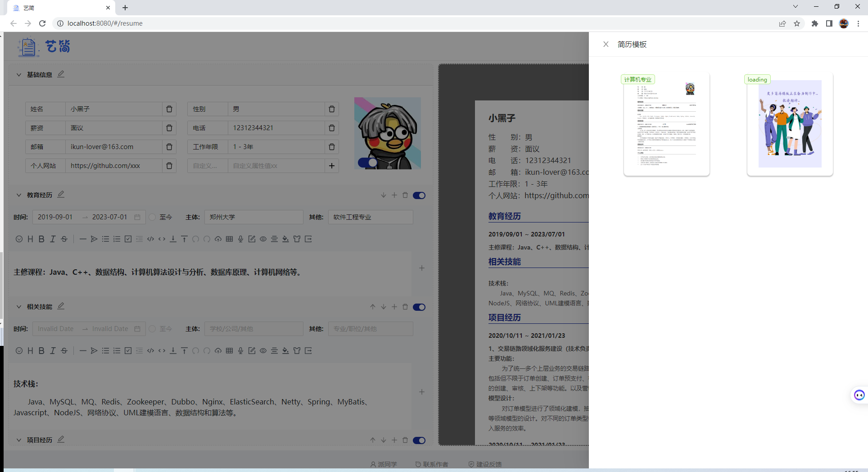Screen dimensions: 868x472
Task: Collapse the 基础信息 section
Action: pyautogui.click(x=19, y=75)
